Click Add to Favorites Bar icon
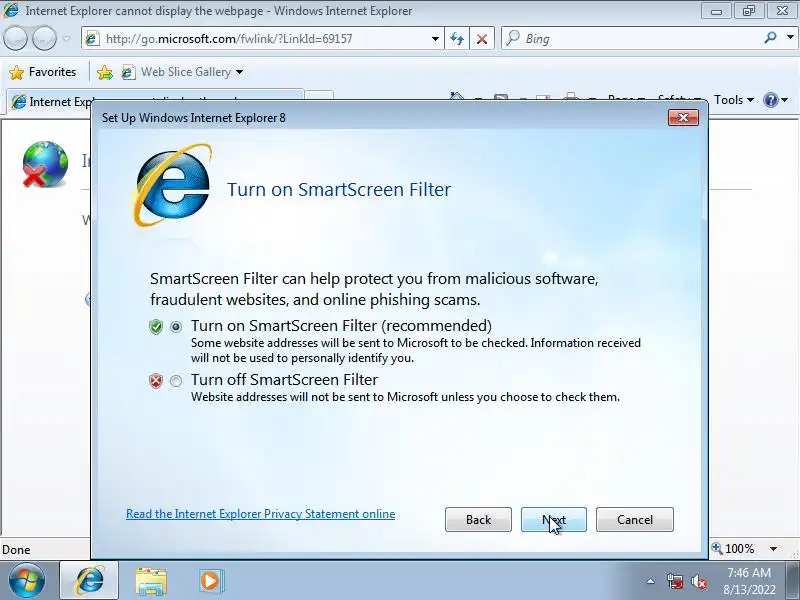The image size is (800, 600). (105, 72)
